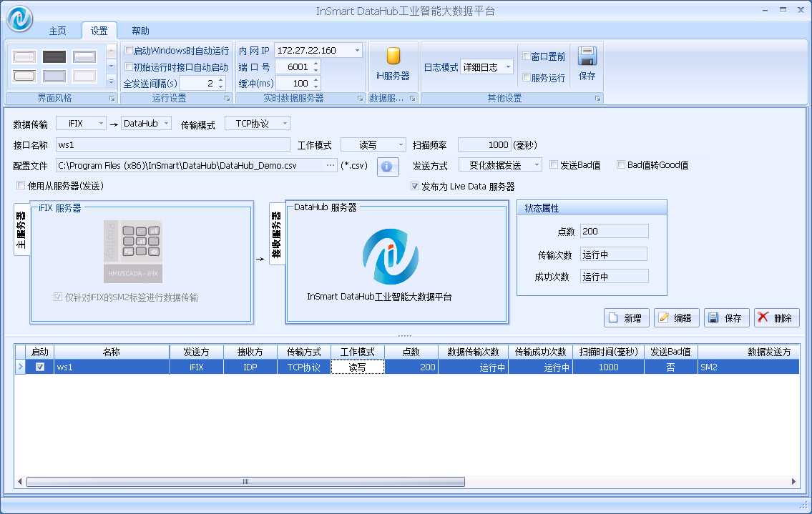Check the 发送Bad值 option
This screenshot has width=812, height=514.
click(554, 164)
